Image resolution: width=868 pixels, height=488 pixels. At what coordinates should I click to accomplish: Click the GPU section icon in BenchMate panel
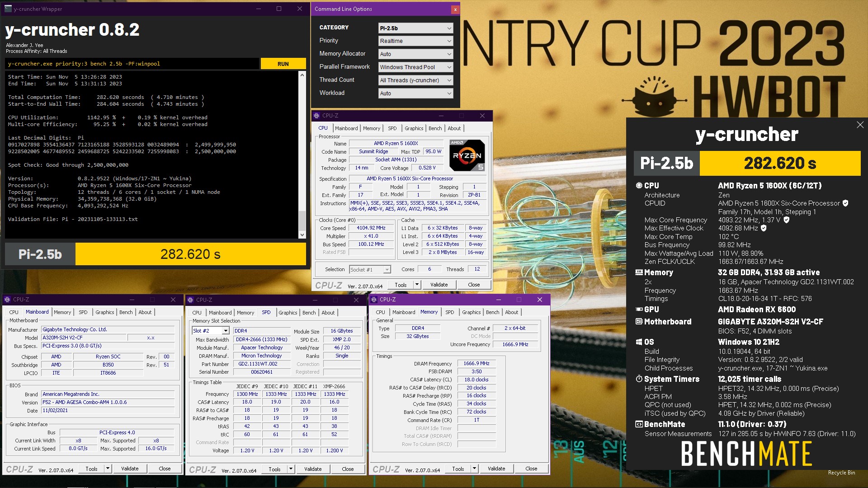click(x=639, y=310)
